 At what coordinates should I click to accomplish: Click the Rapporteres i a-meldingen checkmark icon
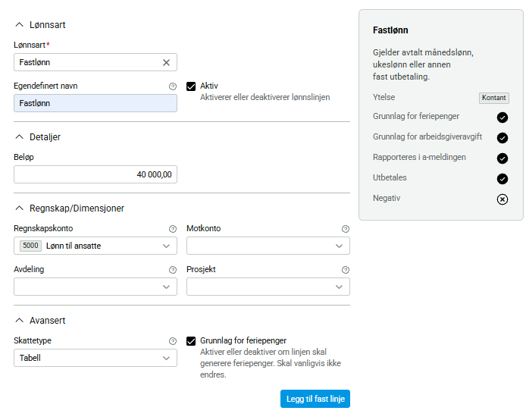coord(503,158)
